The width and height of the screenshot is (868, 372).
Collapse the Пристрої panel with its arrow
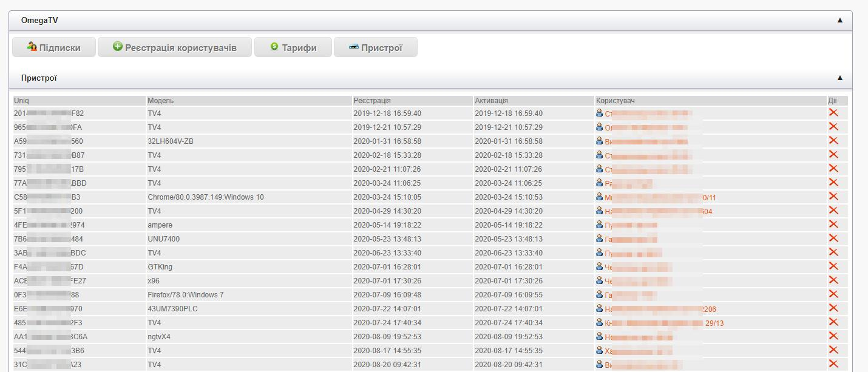click(840, 78)
